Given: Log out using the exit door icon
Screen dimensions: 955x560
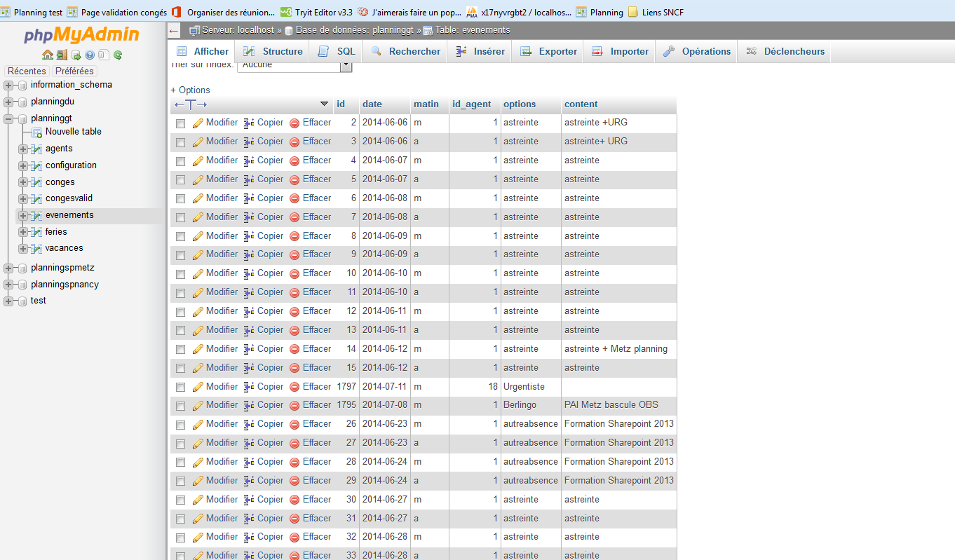Looking at the screenshot, I should (62, 54).
